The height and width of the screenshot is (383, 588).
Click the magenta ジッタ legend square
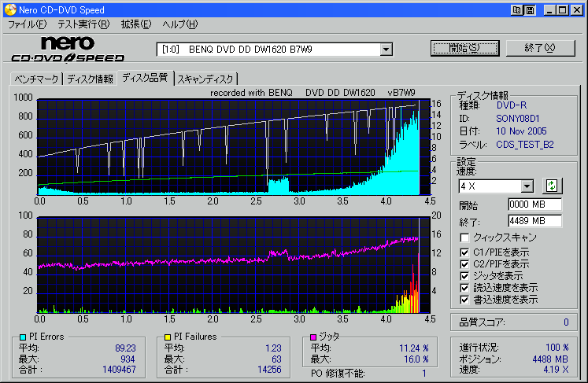coord(312,337)
